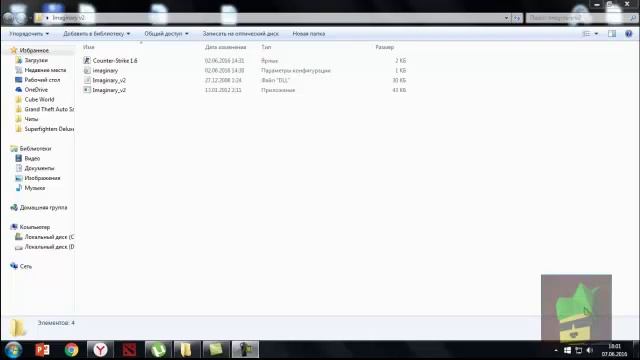640x360 pixels.
Task: Open the volume control tray icon
Action: (589, 351)
